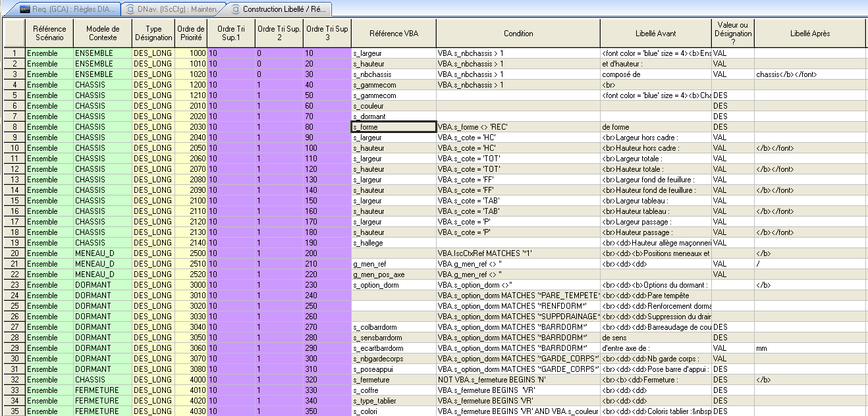Click the "Référence VBA" column header
This screenshot has height=416, width=868.
coord(393,32)
